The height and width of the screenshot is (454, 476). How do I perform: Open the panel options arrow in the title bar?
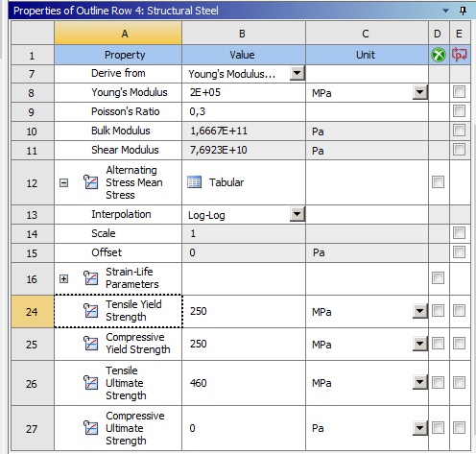tap(445, 11)
